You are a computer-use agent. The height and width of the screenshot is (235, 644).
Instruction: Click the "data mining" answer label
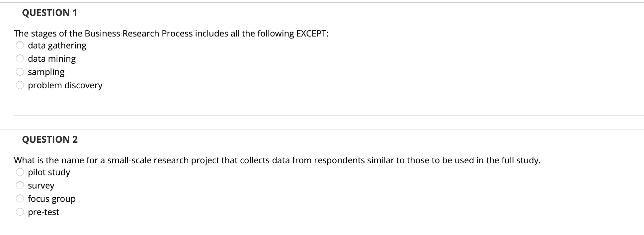[x=51, y=58]
